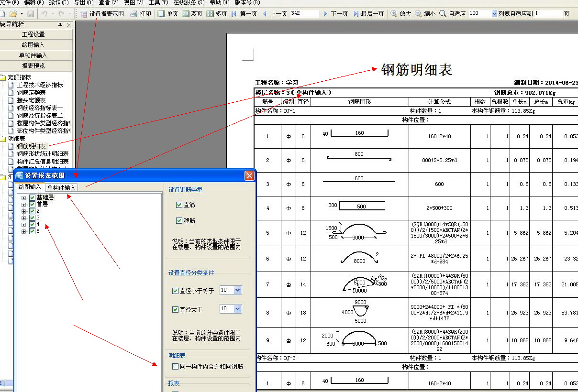The height and width of the screenshot is (392, 578).
Task: Open file using folder toolbar icon
Action: click(x=13, y=14)
